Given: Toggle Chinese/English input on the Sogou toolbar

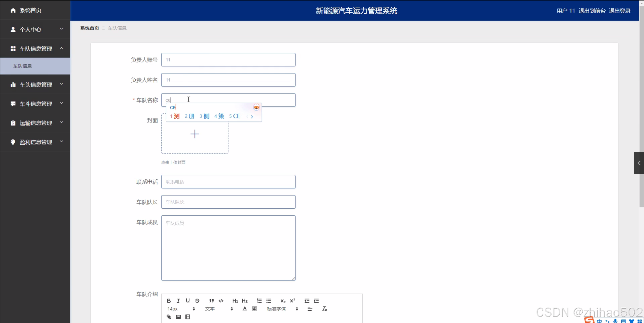Looking at the screenshot, I should (x=599, y=320).
